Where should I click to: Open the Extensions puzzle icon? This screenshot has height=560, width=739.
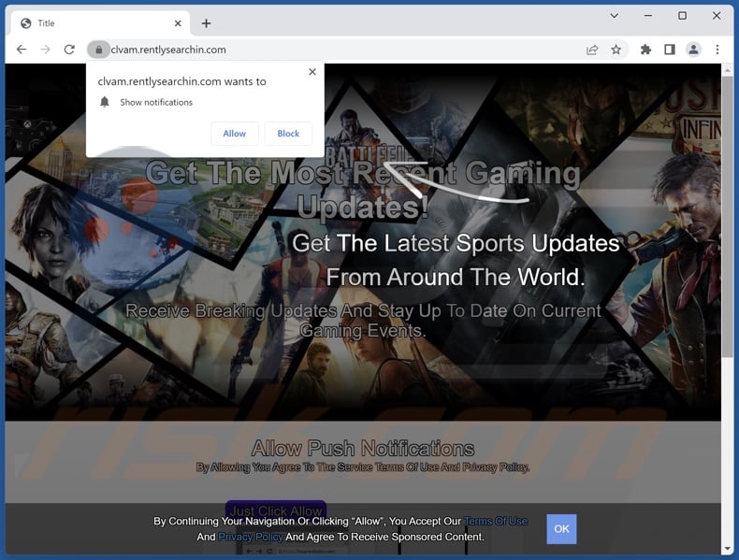(x=645, y=50)
